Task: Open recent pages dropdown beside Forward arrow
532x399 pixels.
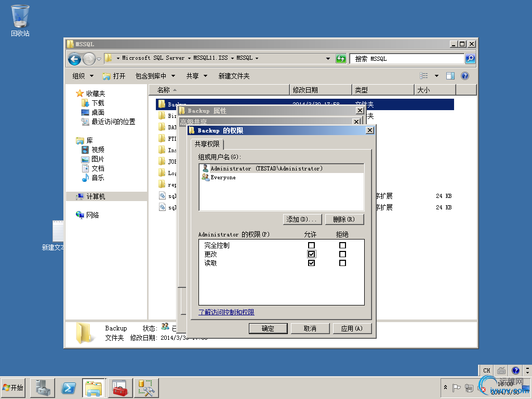Action: pyautogui.click(x=99, y=59)
